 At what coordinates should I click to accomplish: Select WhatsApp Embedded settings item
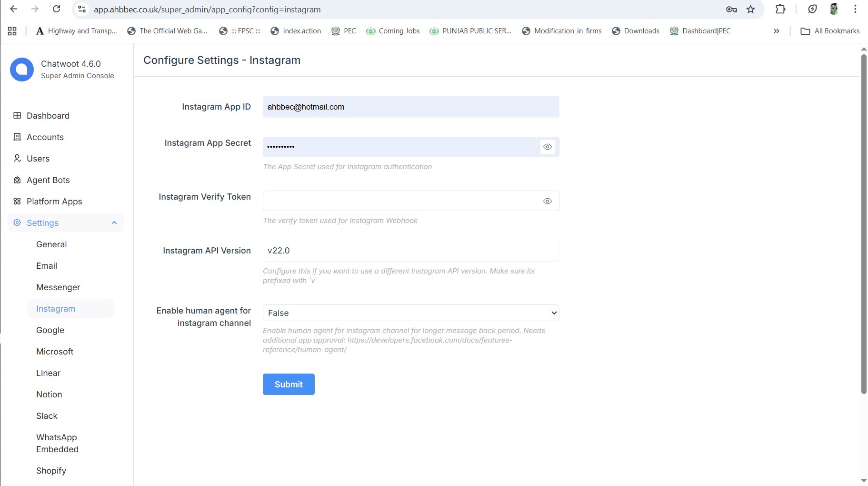click(x=57, y=443)
